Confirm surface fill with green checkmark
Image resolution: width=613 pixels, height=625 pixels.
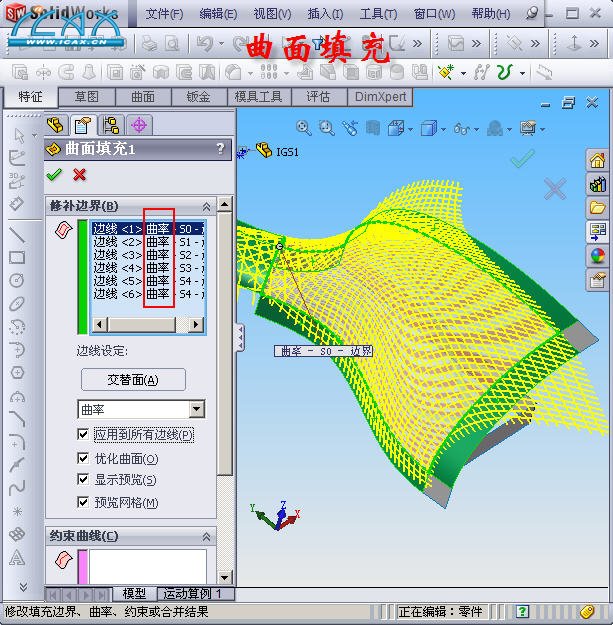54,175
